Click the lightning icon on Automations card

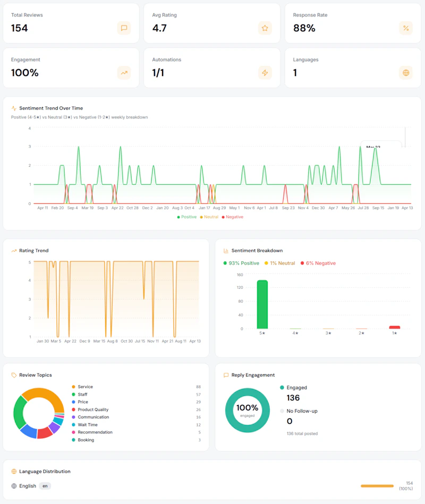[265, 73]
